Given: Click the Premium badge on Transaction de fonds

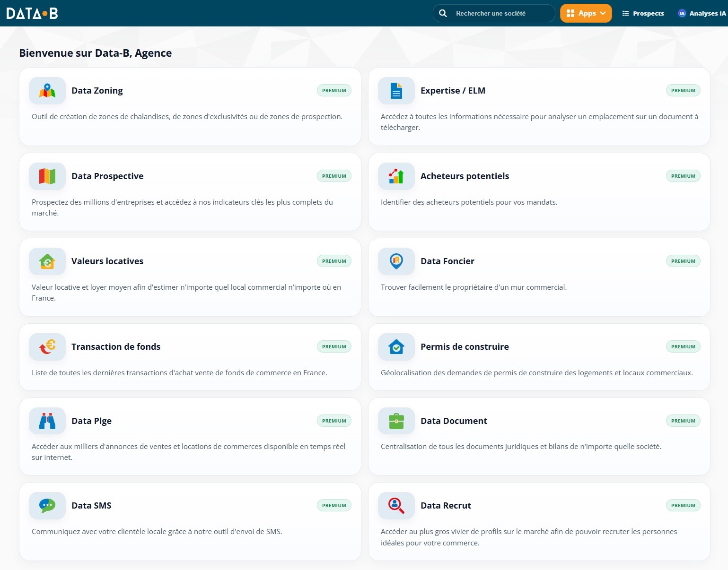Looking at the screenshot, I should (x=334, y=347).
